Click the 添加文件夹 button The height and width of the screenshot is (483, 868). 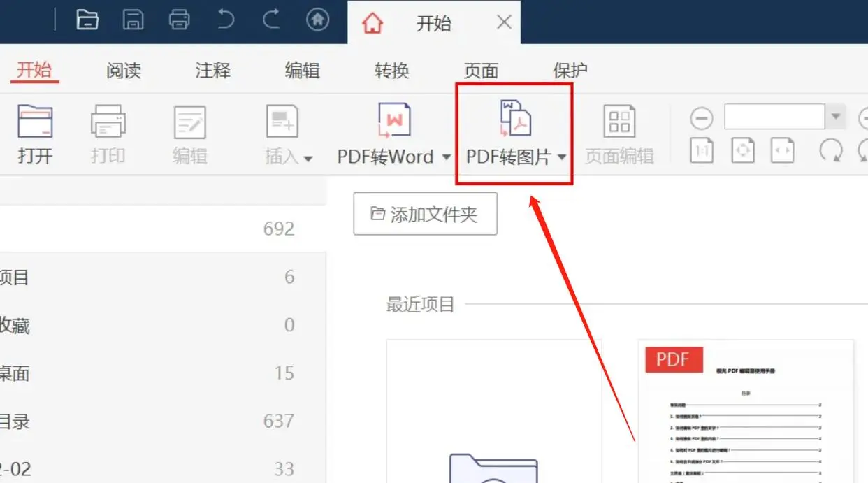click(x=425, y=213)
